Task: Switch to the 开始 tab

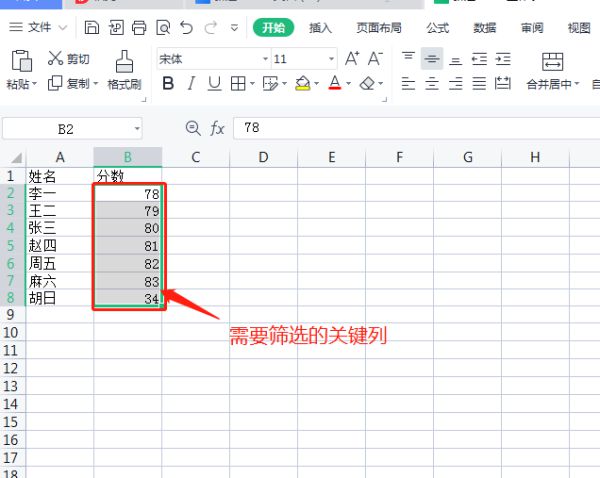Action: pyautogui.click(x=273, y=28)
